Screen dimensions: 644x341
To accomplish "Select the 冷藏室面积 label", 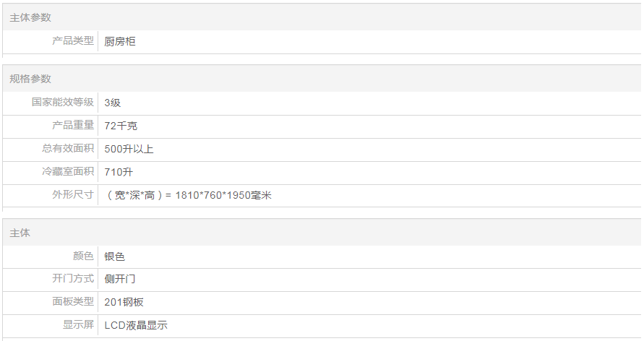I will 68,172.
